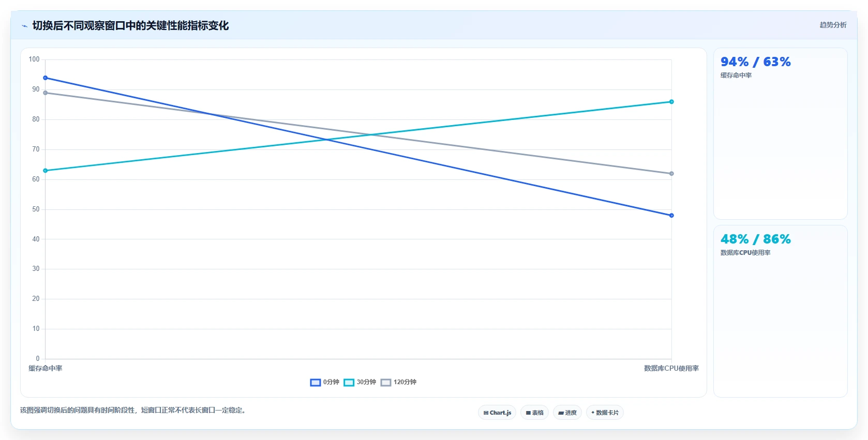Toggle the 30分钟 series in the legend
The image size is (868, 440).
coord(360,383)
